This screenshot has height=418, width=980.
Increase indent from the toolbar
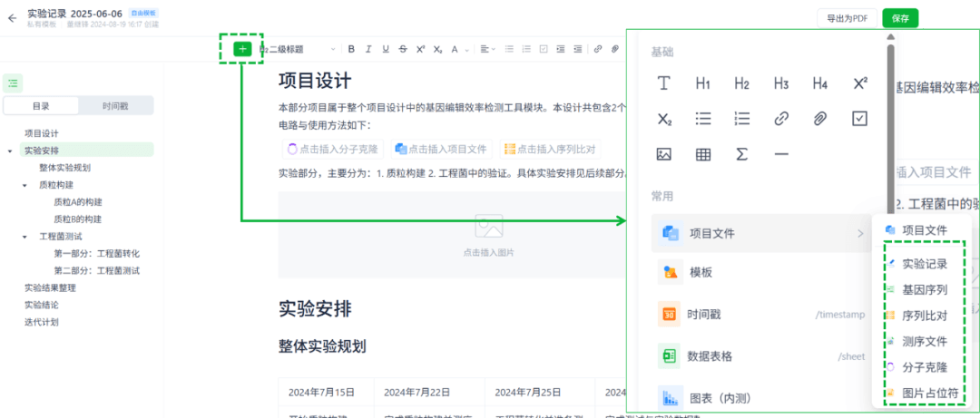click(561, 49)
